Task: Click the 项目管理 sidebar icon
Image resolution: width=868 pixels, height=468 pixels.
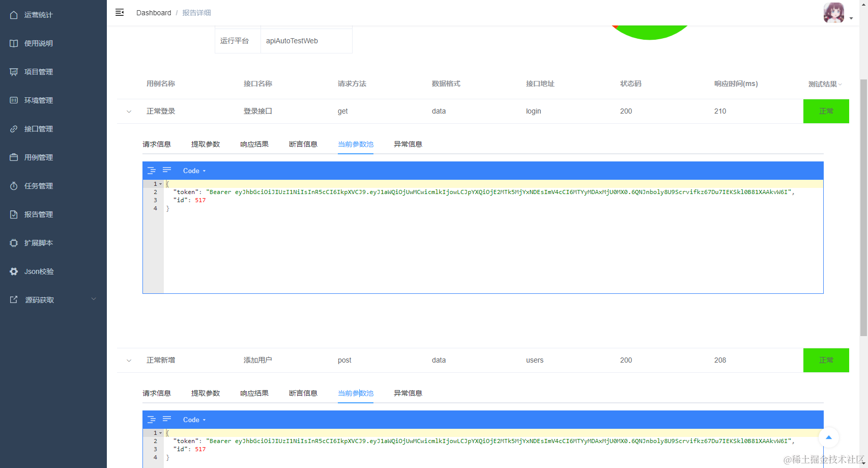Action: [x=14, y=72]
